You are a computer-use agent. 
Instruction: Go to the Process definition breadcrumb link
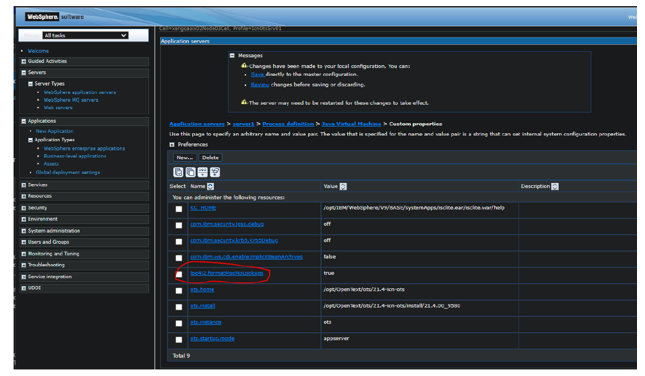tap(288, 124)
